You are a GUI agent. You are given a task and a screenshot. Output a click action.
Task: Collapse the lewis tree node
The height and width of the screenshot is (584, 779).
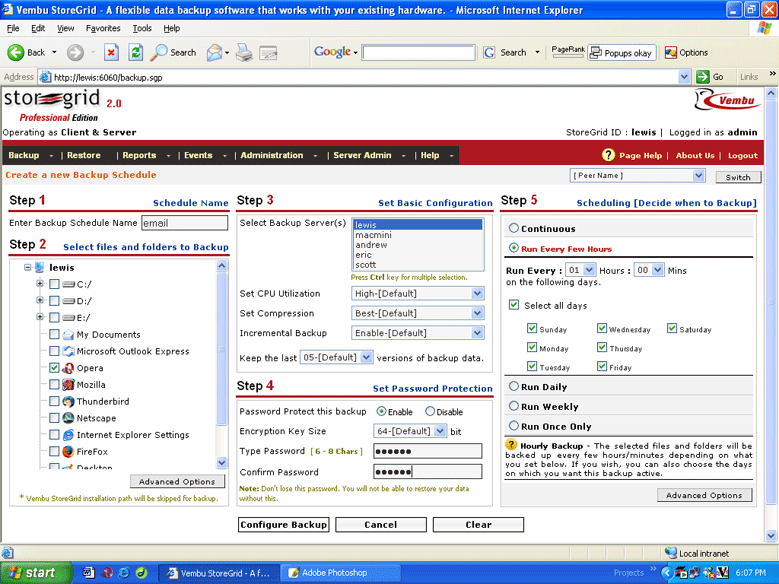[x=27, y=267]
